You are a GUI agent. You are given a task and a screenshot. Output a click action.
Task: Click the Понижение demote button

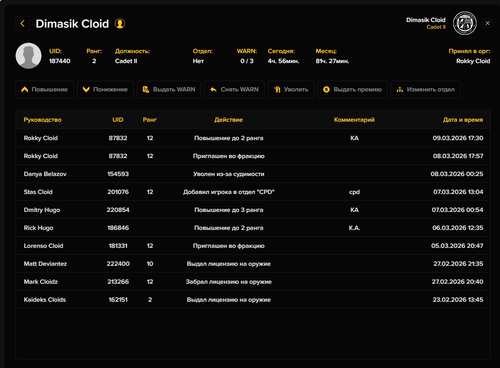[105, 89]
